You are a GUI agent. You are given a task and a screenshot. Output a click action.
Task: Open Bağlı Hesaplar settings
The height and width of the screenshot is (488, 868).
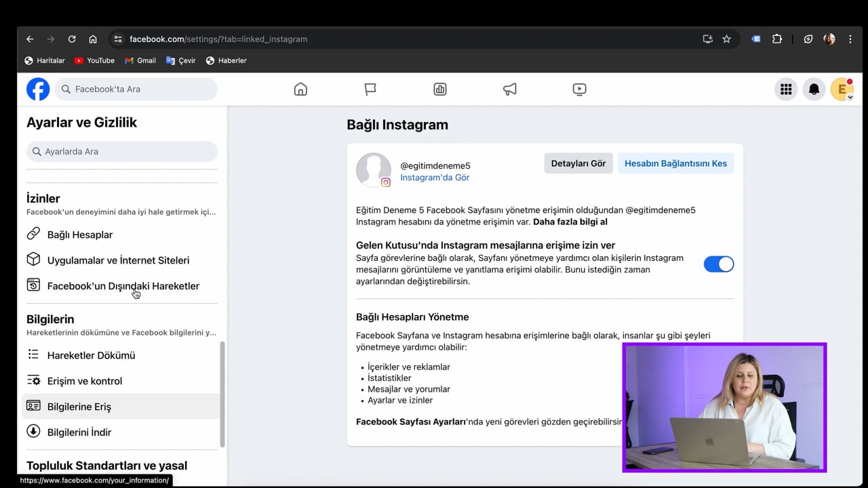pos(122,235)
